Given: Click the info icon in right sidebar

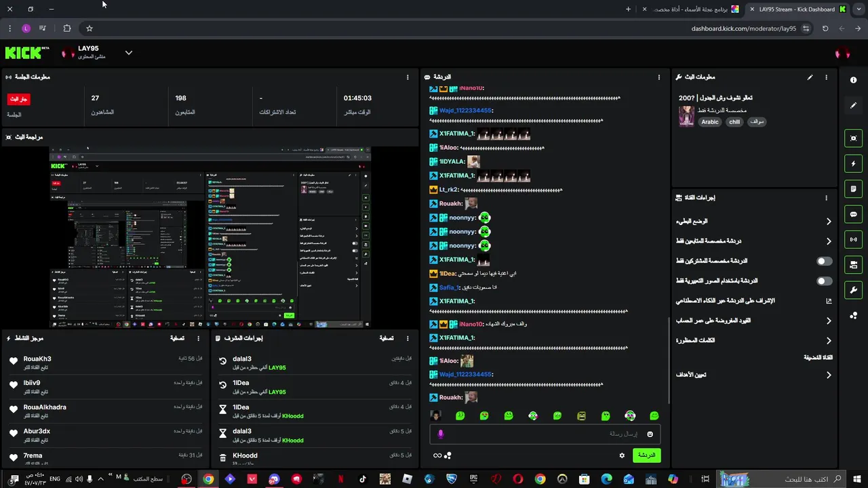Looking at the screenshot, I should (853, 80).
